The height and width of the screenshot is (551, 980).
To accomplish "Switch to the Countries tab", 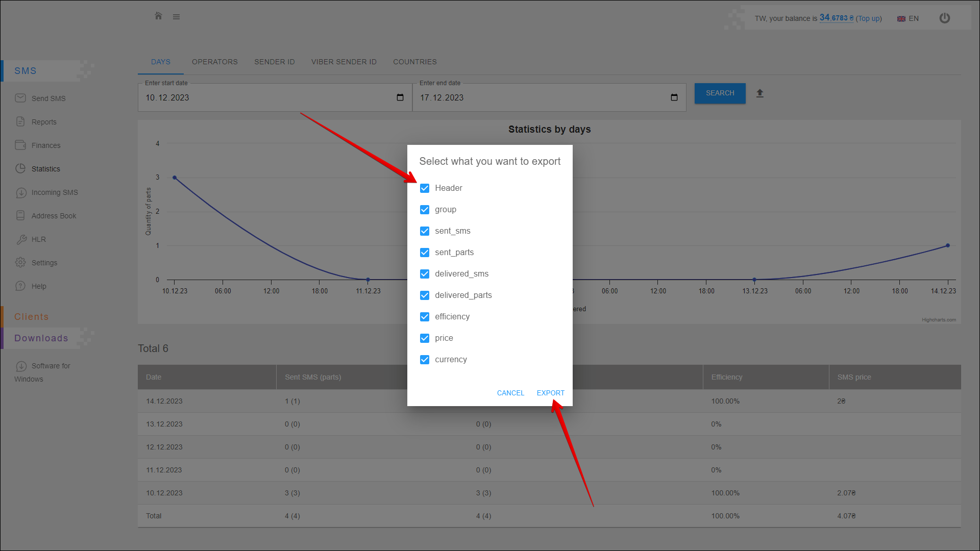I will [x=414, y=62].
